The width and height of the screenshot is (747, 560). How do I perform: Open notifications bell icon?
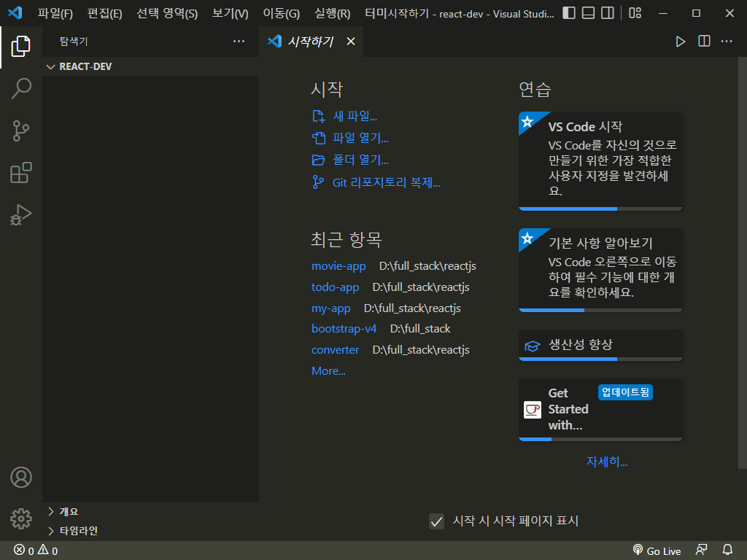pyautogui.click(x=727, y=550)
